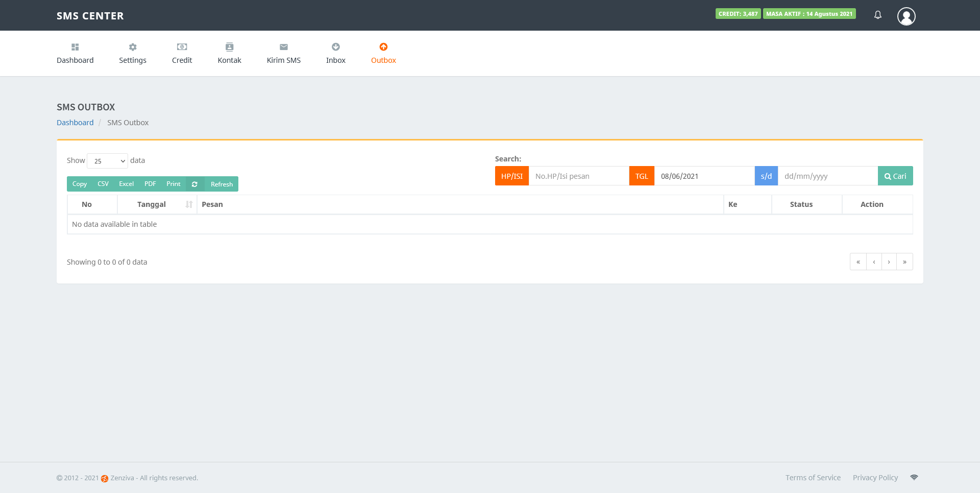This screenshot has width=980, height=493.
Task: Go to next page of pagination
Action: [889, 262]
